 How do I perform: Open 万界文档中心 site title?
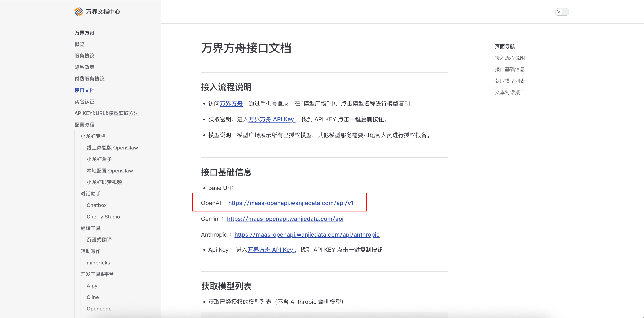pyautogui.click(x=103, y=12)
